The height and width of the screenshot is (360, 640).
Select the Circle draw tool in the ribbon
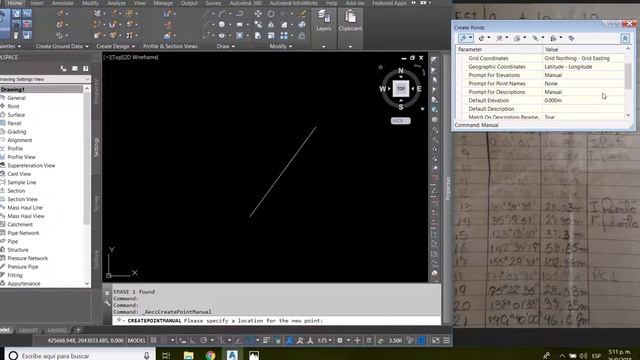click(x=222, y=24)
